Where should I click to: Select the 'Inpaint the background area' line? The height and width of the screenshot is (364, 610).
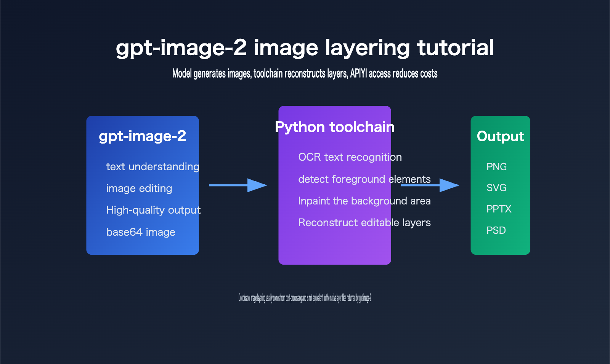pyautogui.click(x=364, y=201)
